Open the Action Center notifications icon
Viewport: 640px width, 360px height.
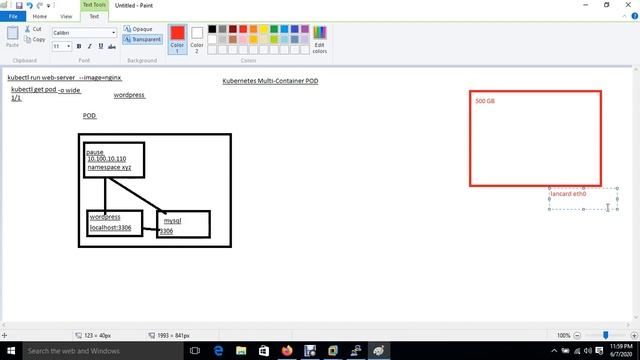pos(599,351)
